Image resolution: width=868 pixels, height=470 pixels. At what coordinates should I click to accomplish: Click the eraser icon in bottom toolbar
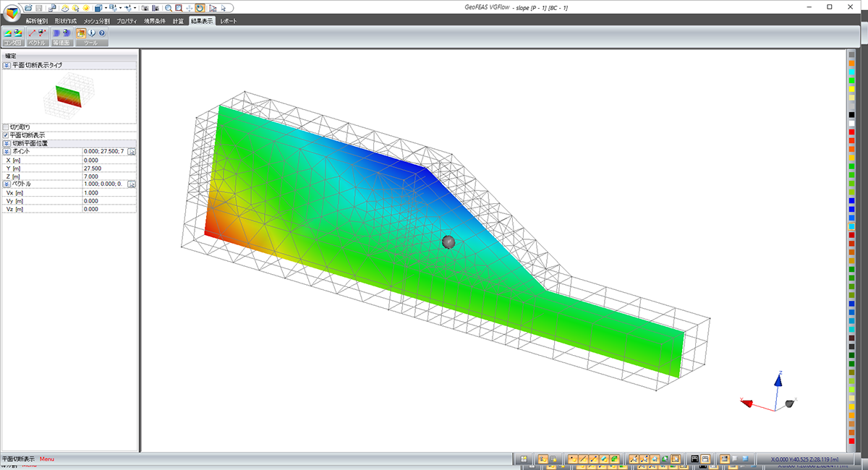(603, 458)
